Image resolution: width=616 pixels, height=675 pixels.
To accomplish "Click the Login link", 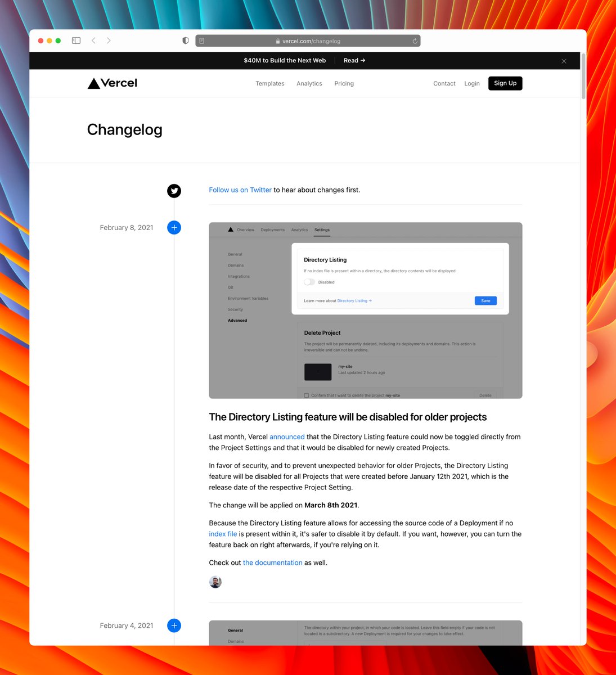I will (x=472, y=84).
